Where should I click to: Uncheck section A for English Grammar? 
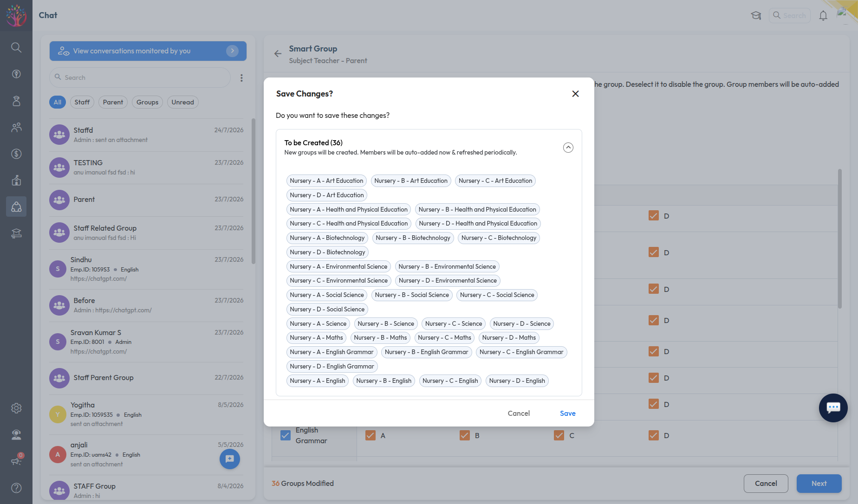click(x=370, y=435)
